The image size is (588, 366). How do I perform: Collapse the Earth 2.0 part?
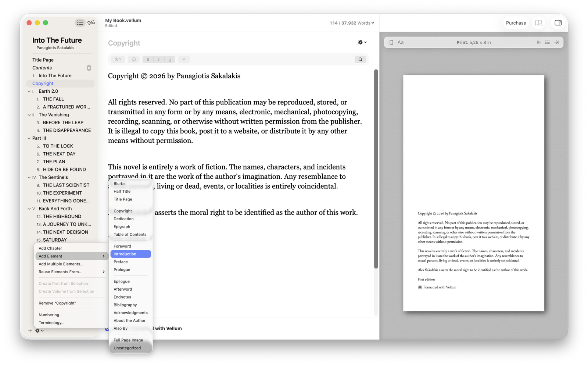pyautogui.click(x=29, y=91)
